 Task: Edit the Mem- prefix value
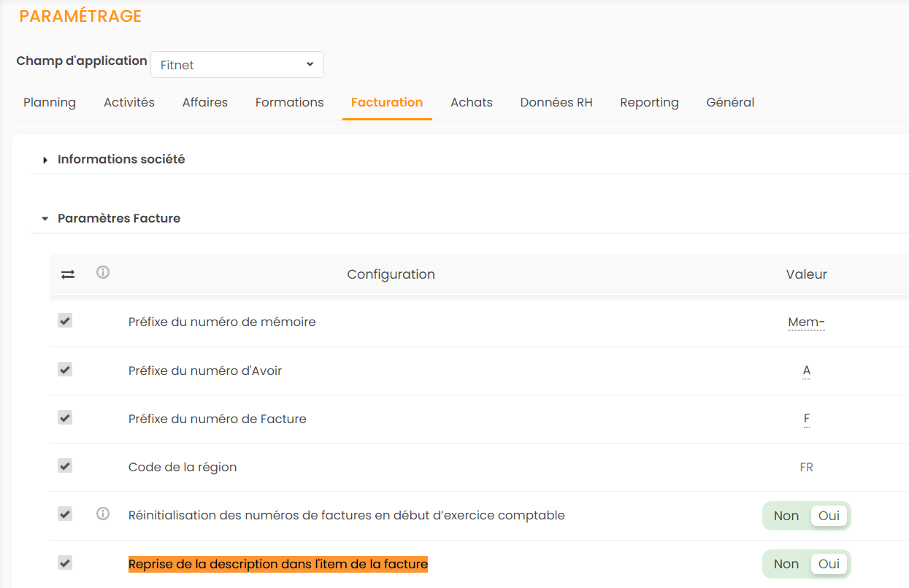pyautogui.click(x=806, y=322)
